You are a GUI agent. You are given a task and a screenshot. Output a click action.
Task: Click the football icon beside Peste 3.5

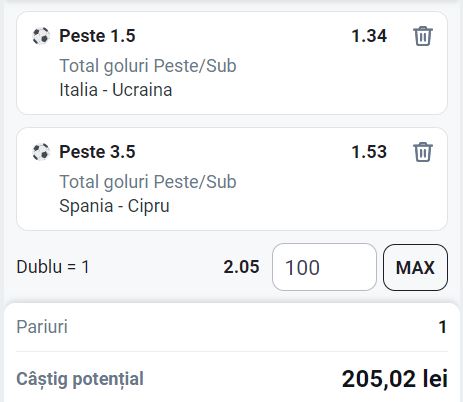[41, 152]
